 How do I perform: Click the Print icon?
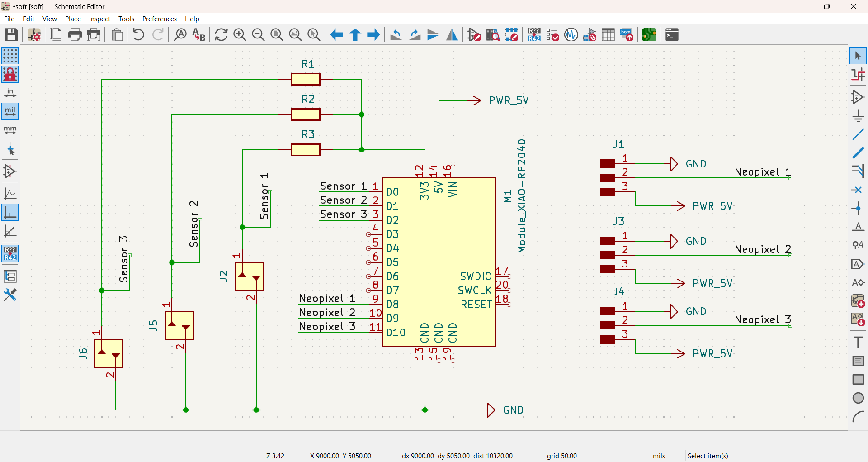75,34
